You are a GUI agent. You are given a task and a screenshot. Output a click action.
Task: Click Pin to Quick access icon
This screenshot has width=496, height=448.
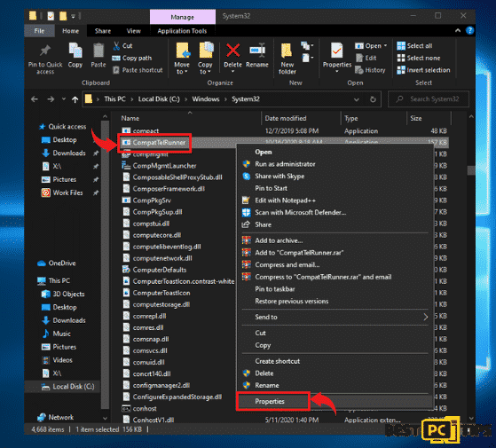click(x=45, y=51)
